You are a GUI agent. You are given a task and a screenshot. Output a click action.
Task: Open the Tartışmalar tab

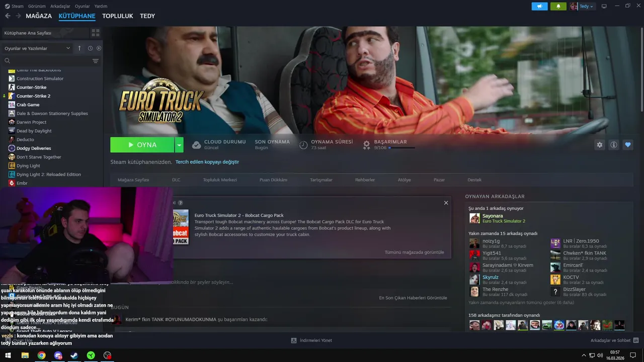(x=321, y=179)
